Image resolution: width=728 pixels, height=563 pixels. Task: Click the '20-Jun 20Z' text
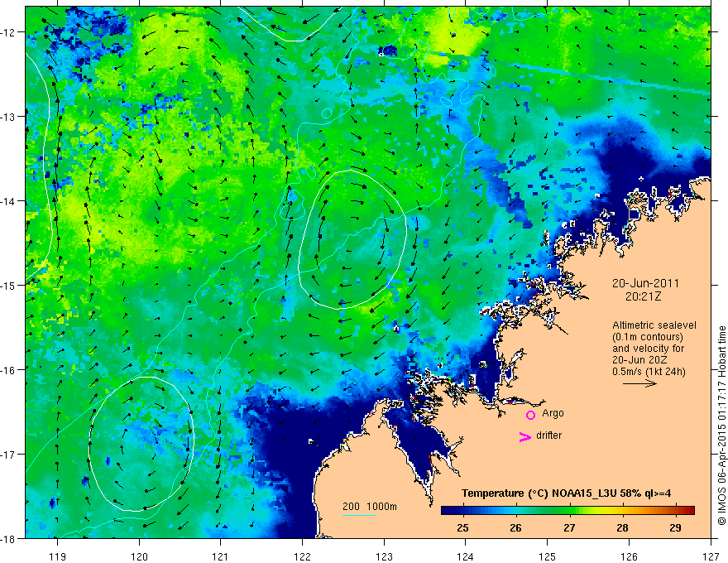[x=639, y=360]
